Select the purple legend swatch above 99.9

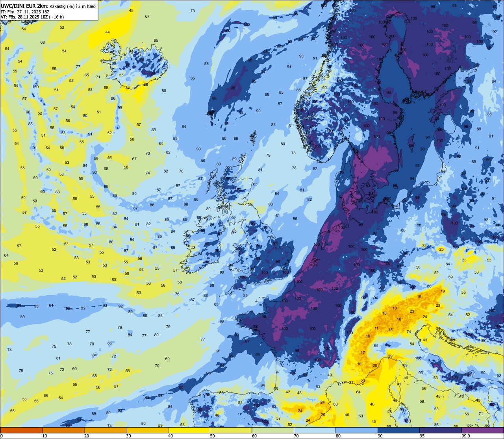click(x=482, y=430)
